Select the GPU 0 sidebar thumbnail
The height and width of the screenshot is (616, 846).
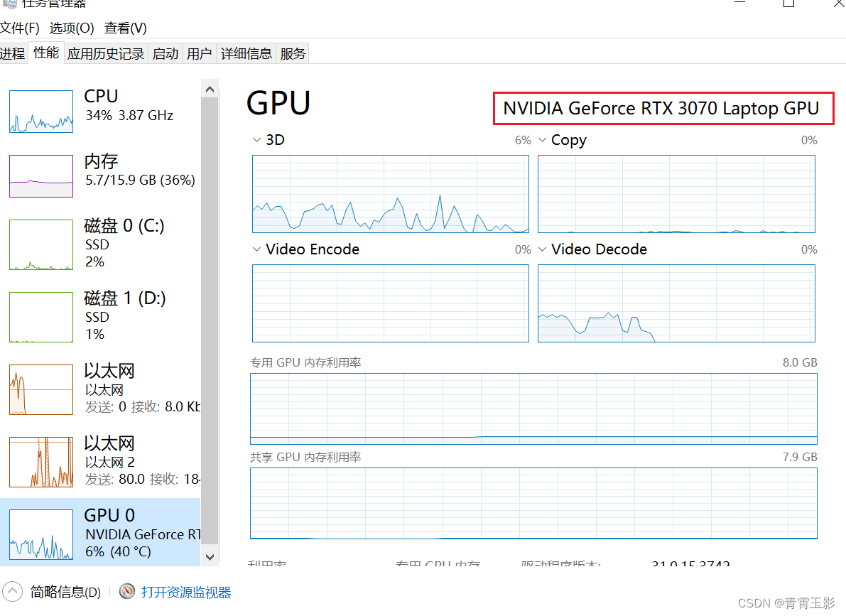tap(40, 534)
